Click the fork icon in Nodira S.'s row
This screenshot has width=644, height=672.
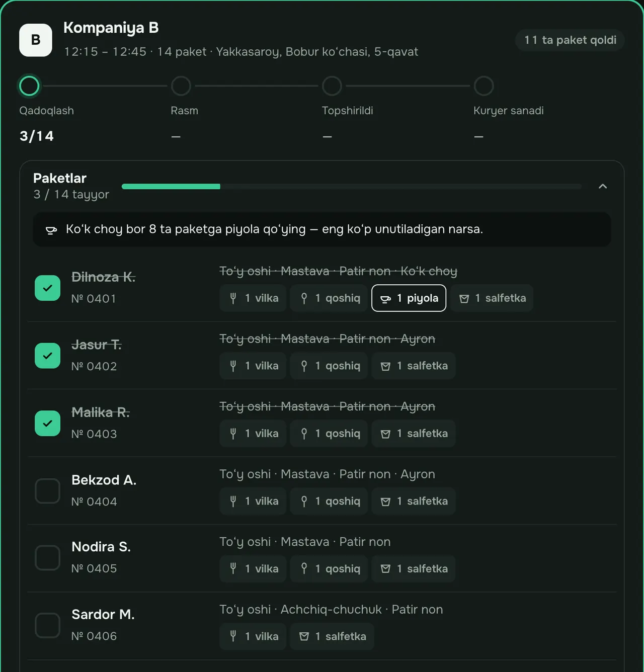click(233, 568)
